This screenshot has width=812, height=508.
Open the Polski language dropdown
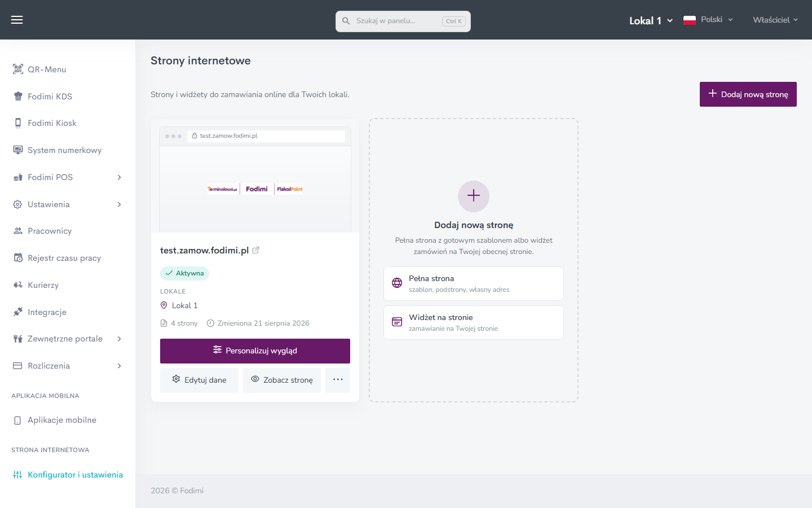point(708,20)
